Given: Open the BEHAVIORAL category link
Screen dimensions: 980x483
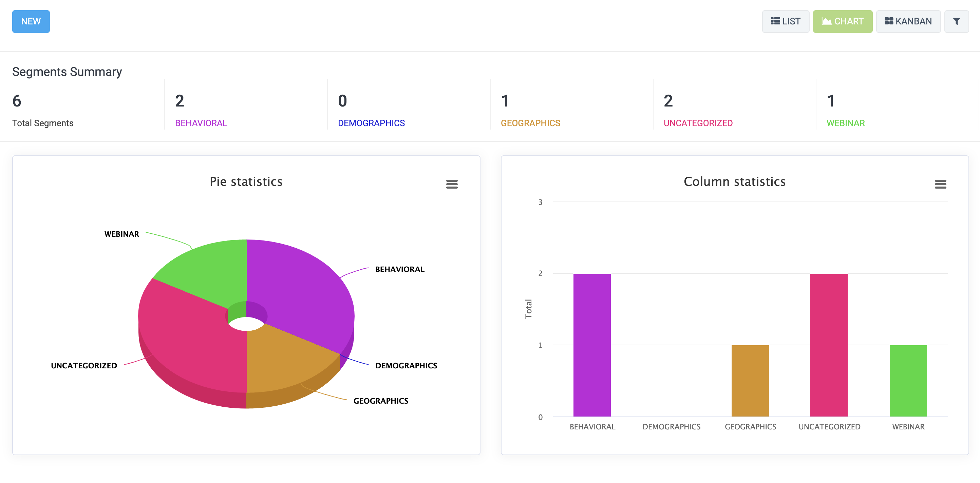Looking at the screenshot, I should pyautogui.click(x=201, y=123).
